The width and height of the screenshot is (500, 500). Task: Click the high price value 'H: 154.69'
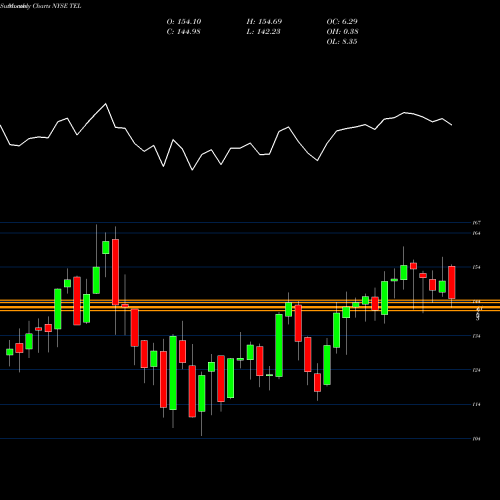point(264,22)
